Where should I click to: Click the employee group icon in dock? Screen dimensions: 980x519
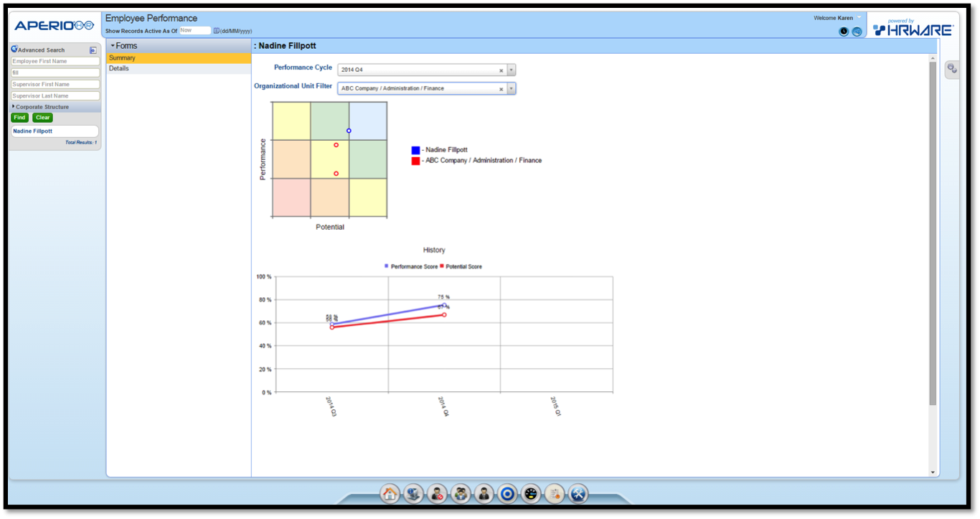click(x=460, y=494)
